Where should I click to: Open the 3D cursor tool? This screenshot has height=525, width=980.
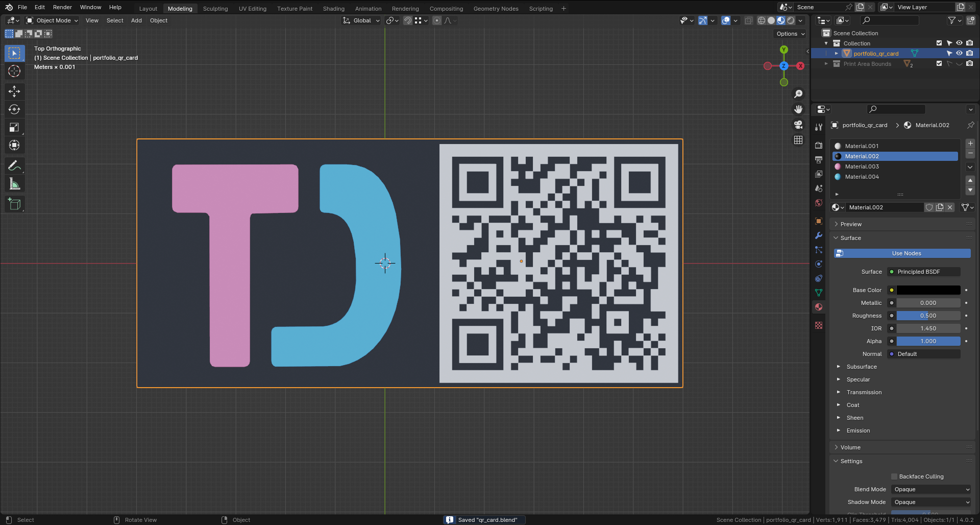[14, 71]
